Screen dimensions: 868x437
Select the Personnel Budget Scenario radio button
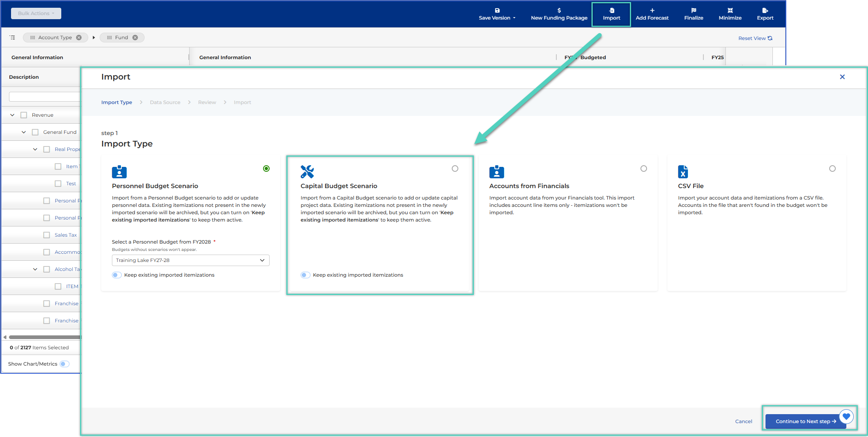266,169
